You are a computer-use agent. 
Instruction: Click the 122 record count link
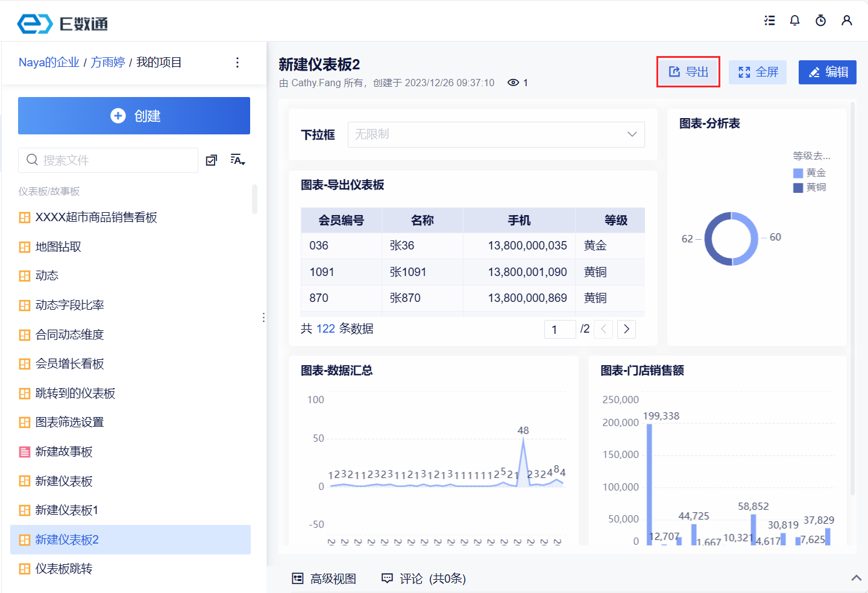[325, 329]
